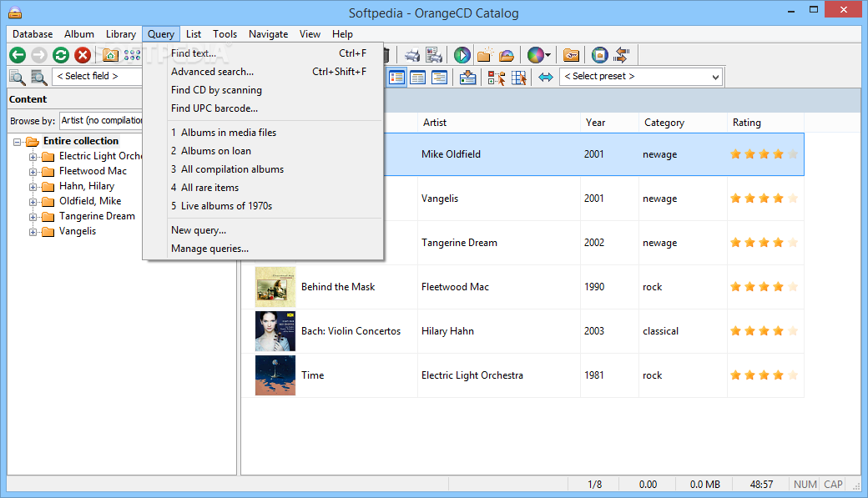This screenshot has width=868, height=498.
Task: Choose Manage queries menu entry
Action: [x=264, y=249]
